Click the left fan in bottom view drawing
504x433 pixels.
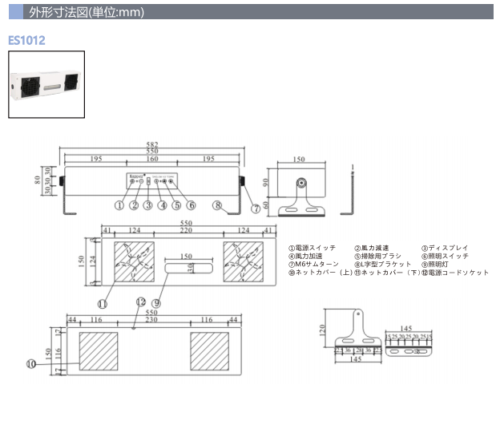[133, 264]
